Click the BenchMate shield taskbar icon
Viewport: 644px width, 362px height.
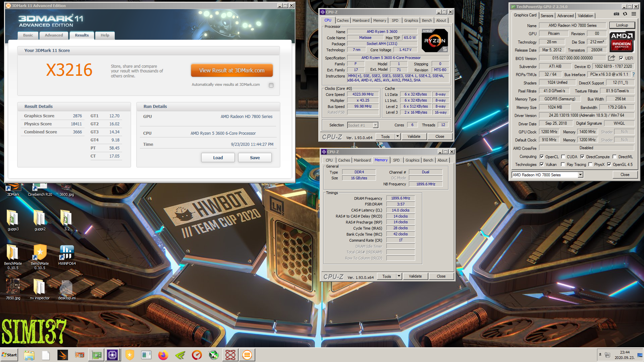click(130, 355)
